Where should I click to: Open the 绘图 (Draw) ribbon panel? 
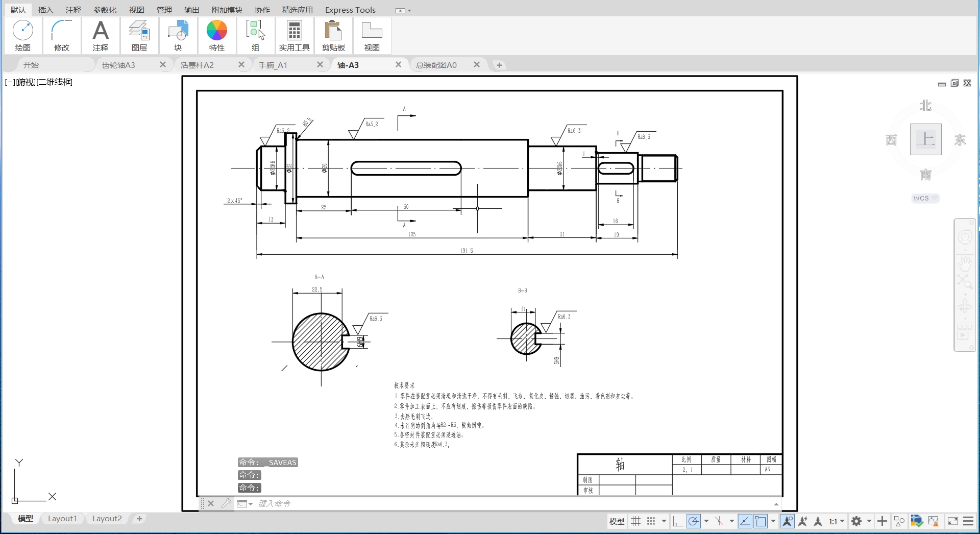(23, 36)
